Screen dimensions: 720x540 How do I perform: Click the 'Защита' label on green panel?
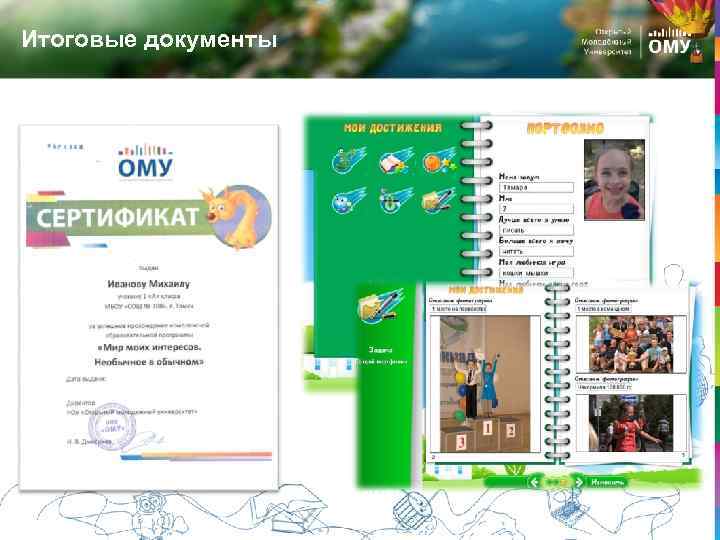pos(380,350)
